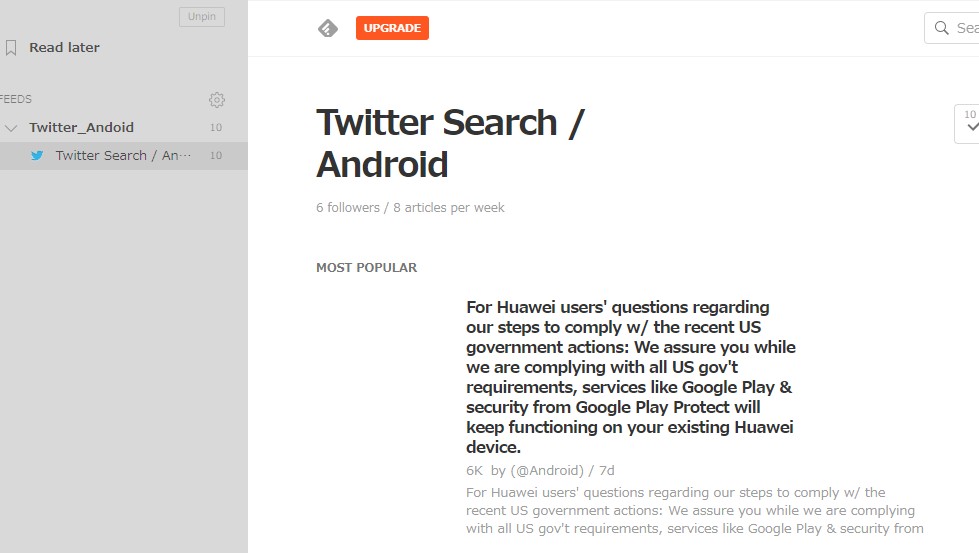Viewport: 979px width, 553px height.
Task: Click the orange UPGRADE button
Action: coord(392,28)
